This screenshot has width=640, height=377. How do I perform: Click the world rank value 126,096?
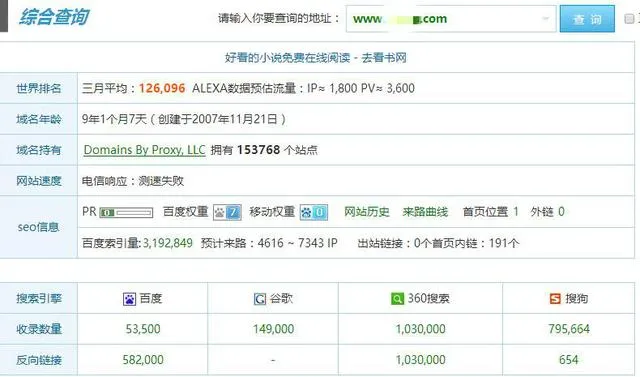[x=162, y=88]
